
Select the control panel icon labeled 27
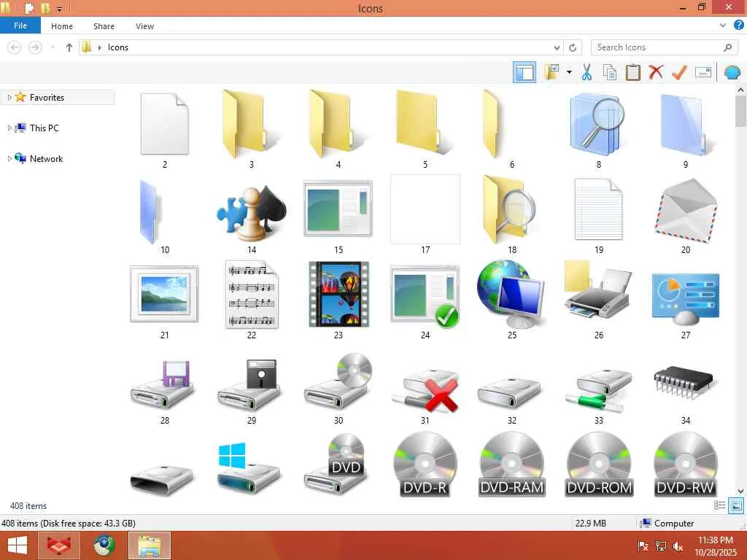coord(686,298)
